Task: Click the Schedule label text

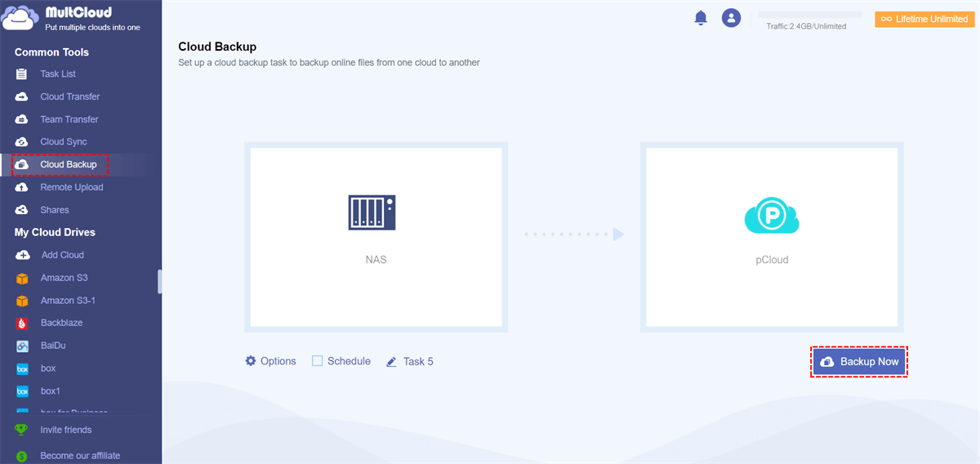Action: tap(349, 361)
